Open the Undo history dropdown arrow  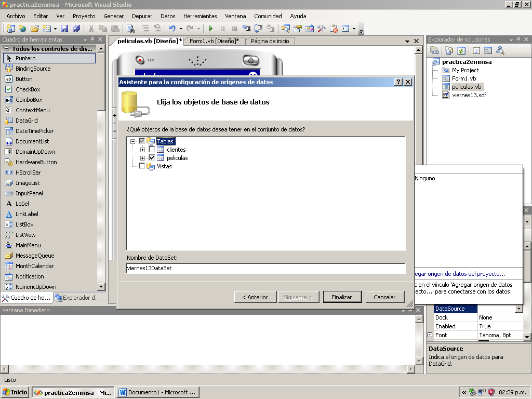click(x=181, y=29)
